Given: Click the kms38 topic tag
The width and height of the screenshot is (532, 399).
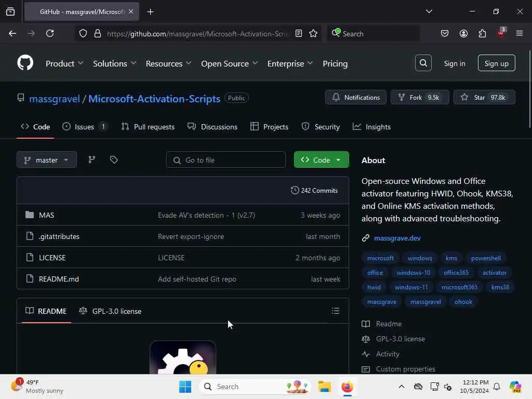Looking at the screenshot, I should click(x=500, y=287).
